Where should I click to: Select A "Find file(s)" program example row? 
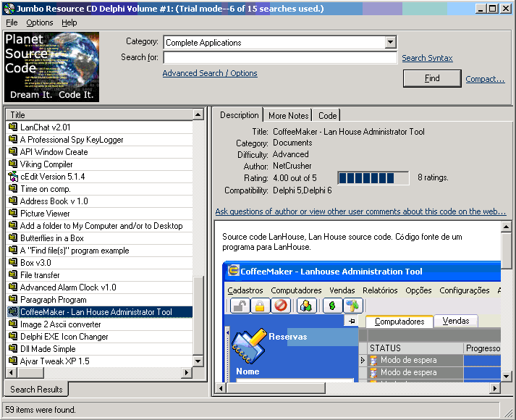[x=101, y=250]
